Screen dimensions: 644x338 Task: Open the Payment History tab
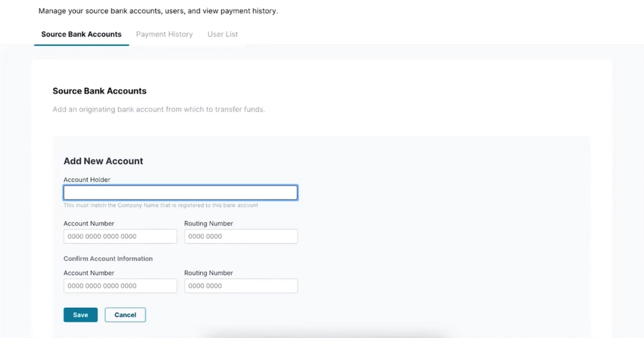pyautogui.click(x=164, y=34)
